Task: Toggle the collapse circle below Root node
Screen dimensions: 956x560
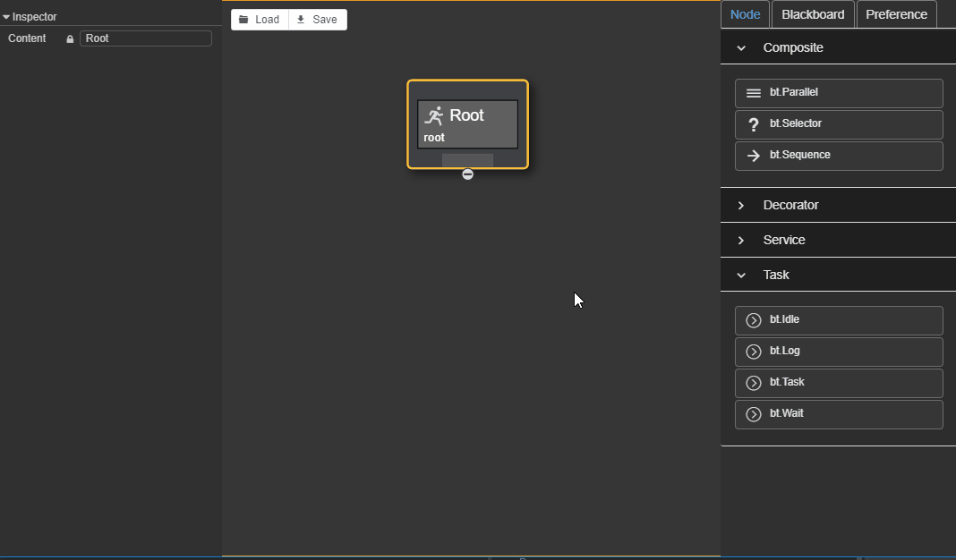Action: click(x=467, y=174)
